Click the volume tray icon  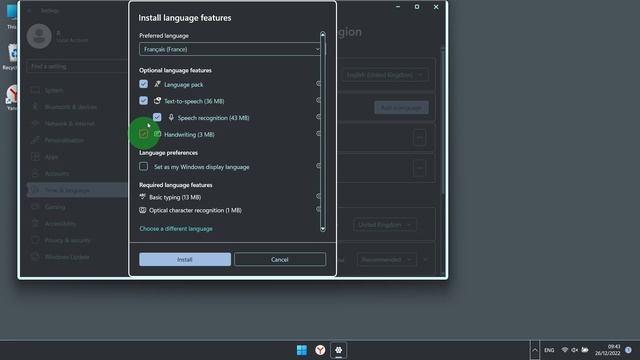575,350
